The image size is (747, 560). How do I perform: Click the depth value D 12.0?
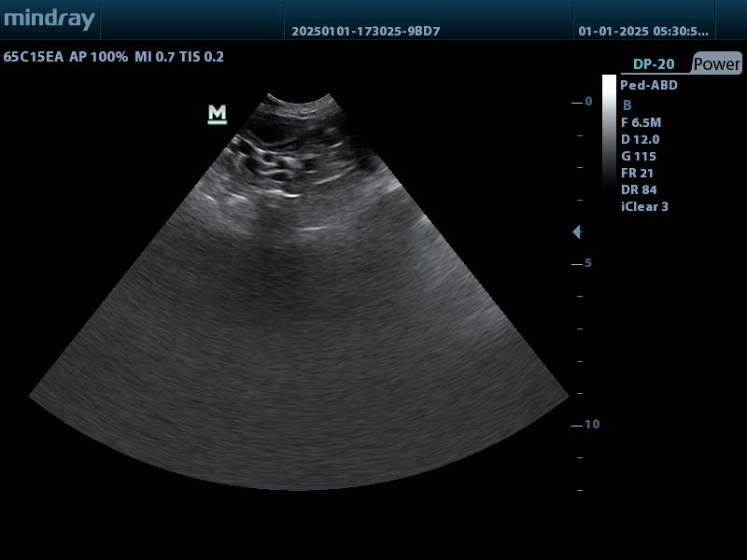pyautogui.click(x=641, y=139)
